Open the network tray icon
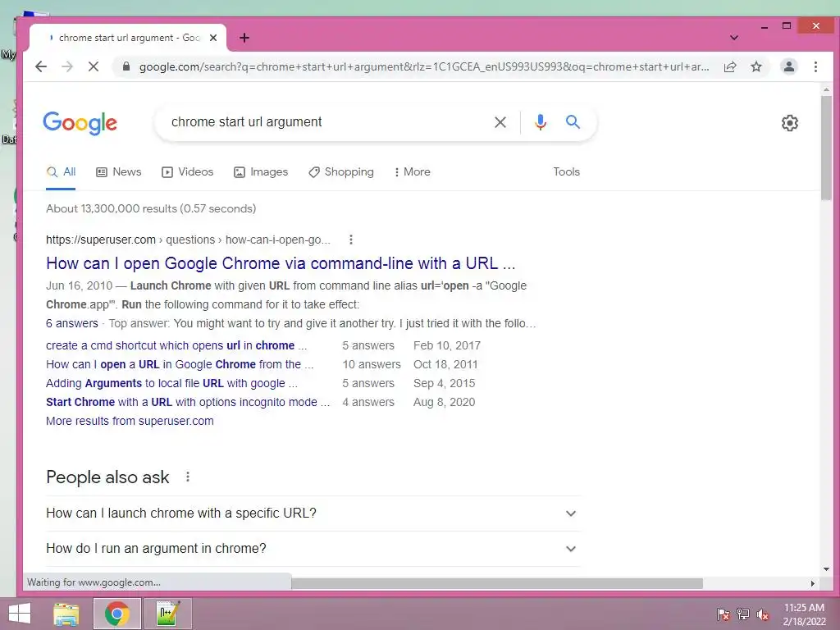 pos(743,614)
